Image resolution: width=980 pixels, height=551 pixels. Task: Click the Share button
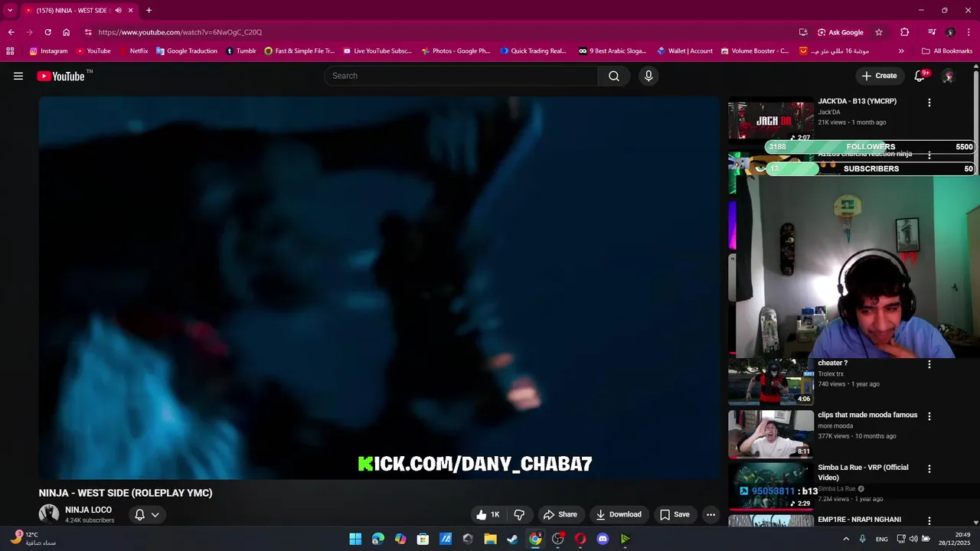pyautogui.click(x=560, y=514)
